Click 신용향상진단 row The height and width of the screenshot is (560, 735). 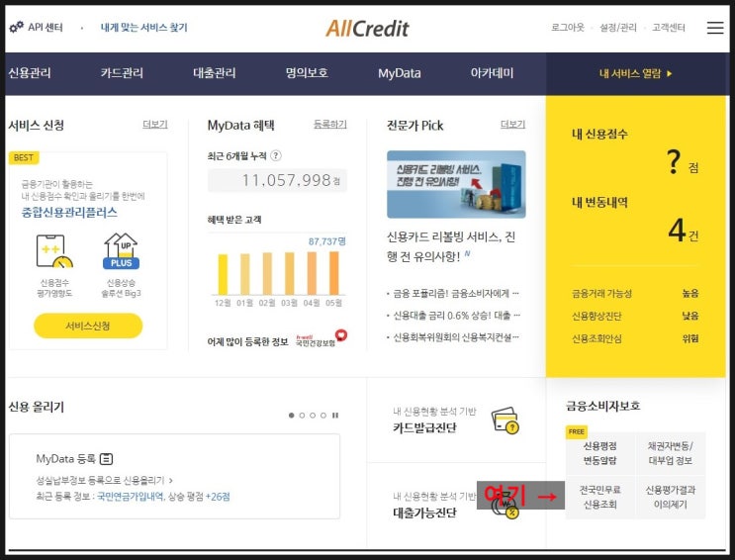[635, 317]
